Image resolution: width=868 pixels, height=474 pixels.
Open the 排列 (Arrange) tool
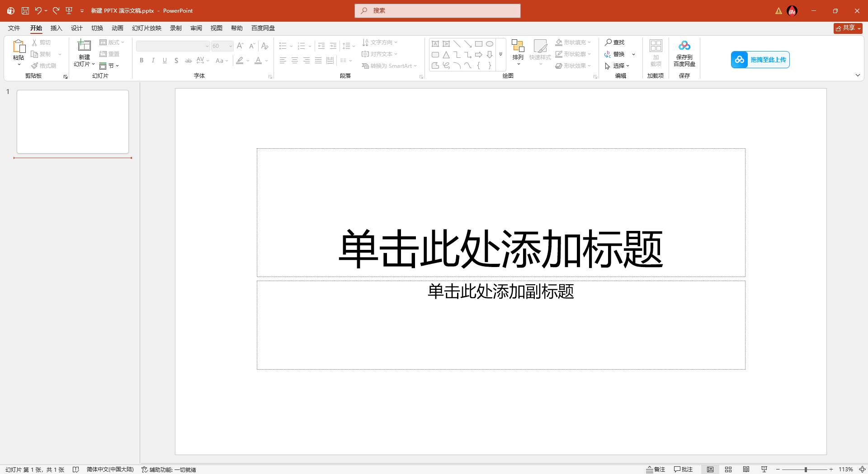point(518,51)
